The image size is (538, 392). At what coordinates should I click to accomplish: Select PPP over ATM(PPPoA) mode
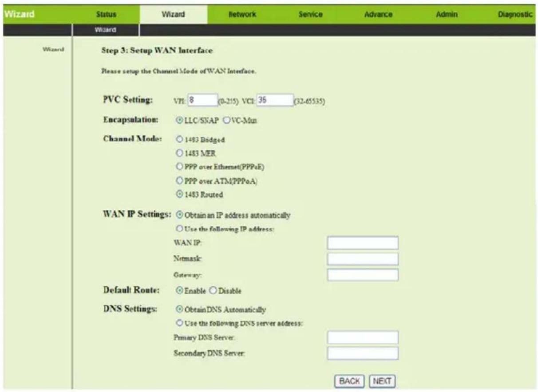click(179, 181)
